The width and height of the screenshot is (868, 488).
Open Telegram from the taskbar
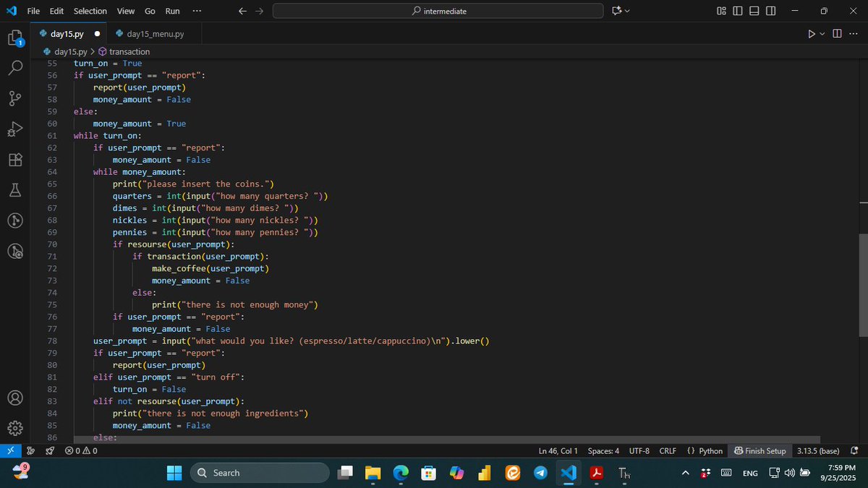pos(540,473)
